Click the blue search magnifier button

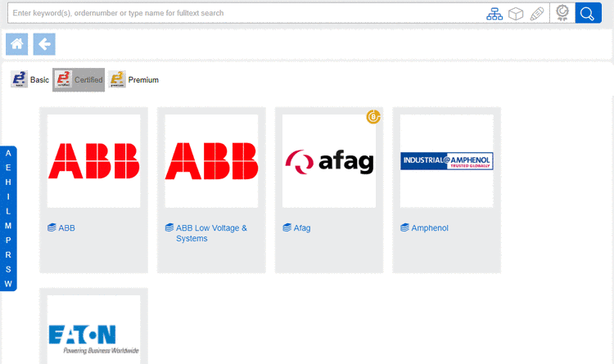(x=588, y=13)
